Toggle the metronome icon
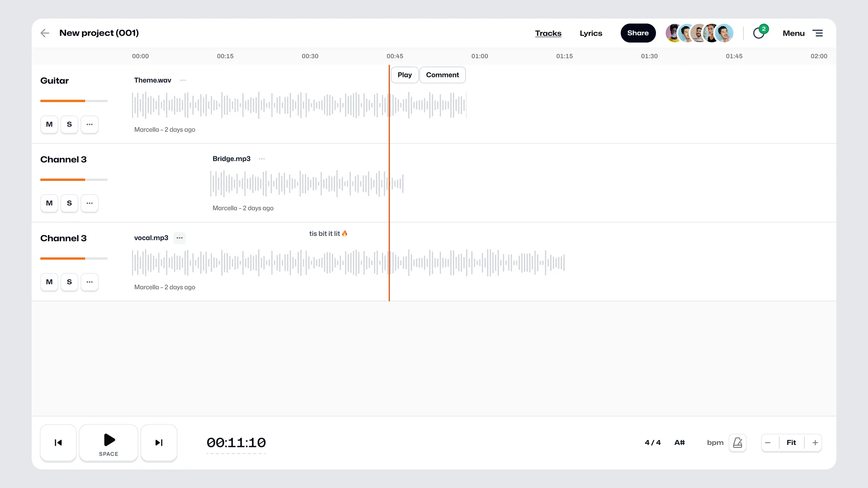The width and height of the screenshot is (868, 488). point(737,443)
